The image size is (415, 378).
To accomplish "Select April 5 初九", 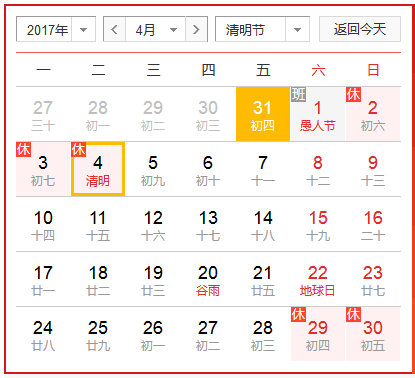I will (x=153, y=169).
